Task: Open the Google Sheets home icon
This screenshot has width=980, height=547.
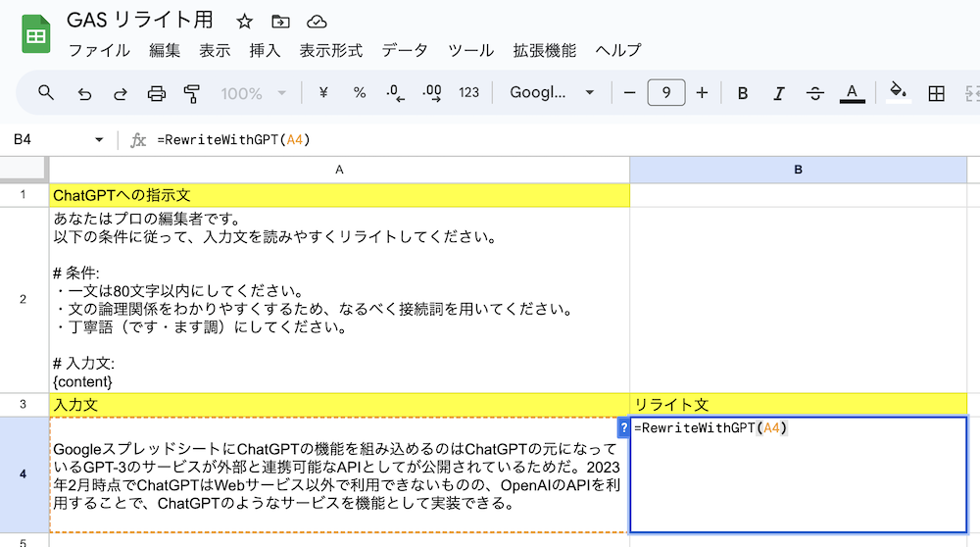Action: pyautogui.click(x=35, y=34)
